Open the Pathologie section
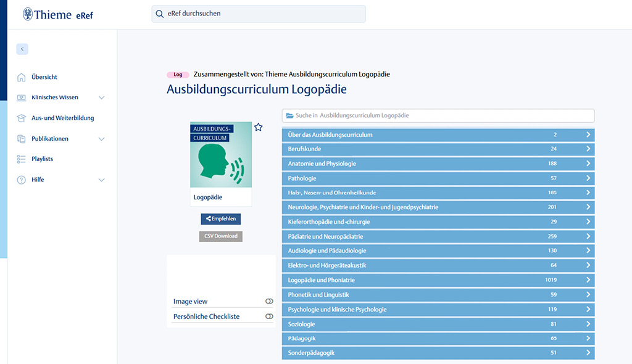The image size is (632, 364). pyautogui.click(x=438, y=178)
